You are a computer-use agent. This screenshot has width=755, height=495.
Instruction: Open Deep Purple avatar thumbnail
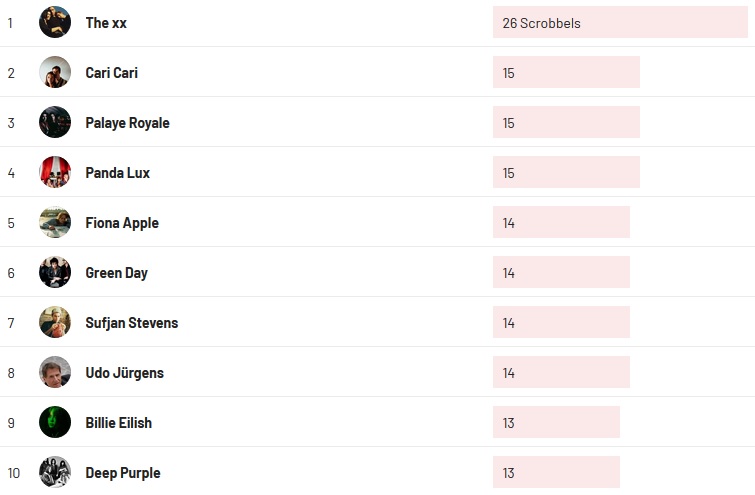55,472
